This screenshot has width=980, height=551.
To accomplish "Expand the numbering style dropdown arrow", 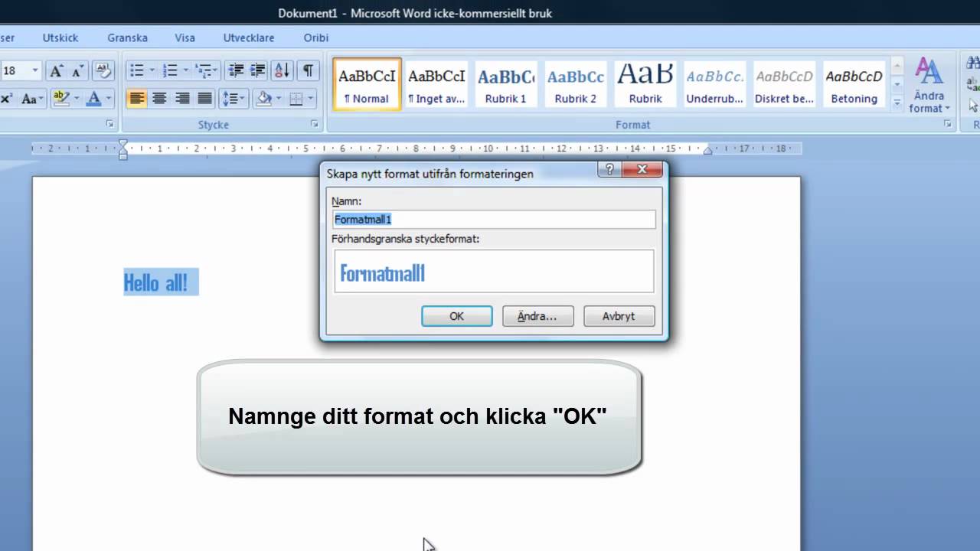I will [x=185, y=71].
